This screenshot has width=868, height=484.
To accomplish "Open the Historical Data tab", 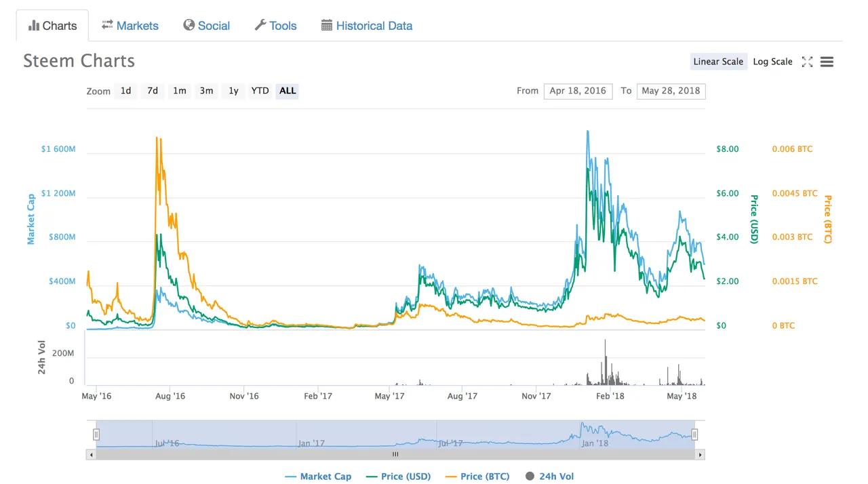I will (366, 26).
